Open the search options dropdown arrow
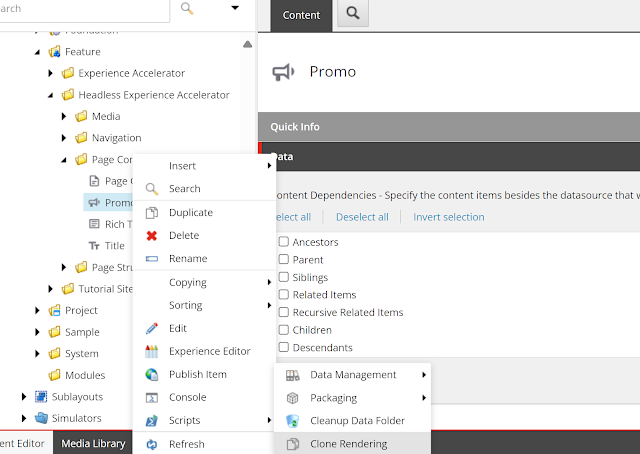Viewport: 640px width, 454px height. pos(235,8)
